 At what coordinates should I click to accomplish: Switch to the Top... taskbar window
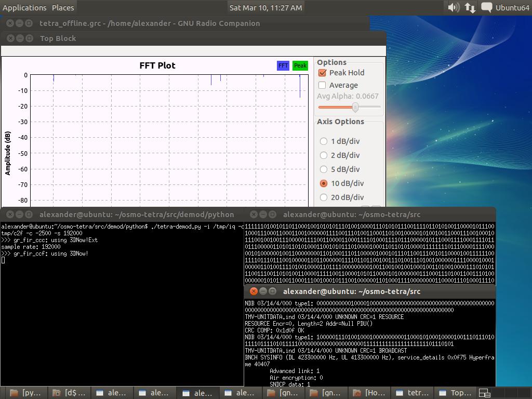pyautogui.click(x=455, y=393)
